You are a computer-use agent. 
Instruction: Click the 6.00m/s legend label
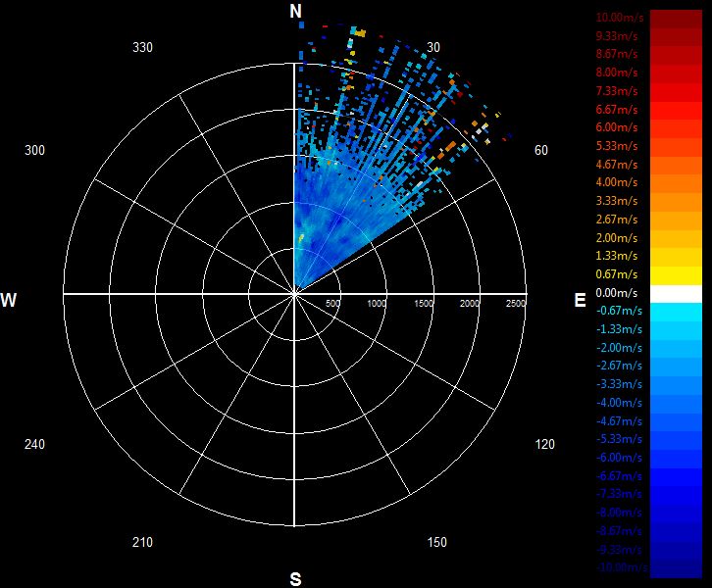(x=617, y=127)
